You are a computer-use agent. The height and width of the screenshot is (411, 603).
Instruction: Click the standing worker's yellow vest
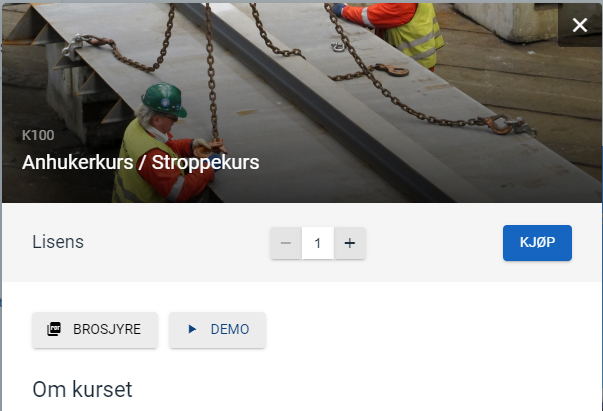[417, 37]
